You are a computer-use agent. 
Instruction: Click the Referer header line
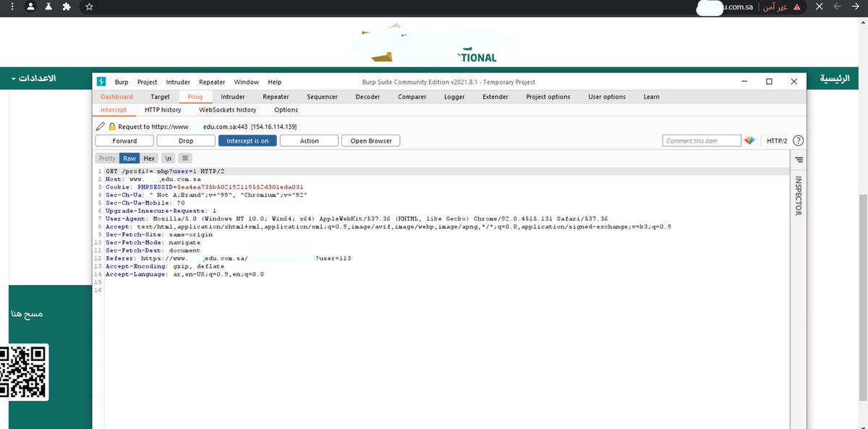click(229, 258)
